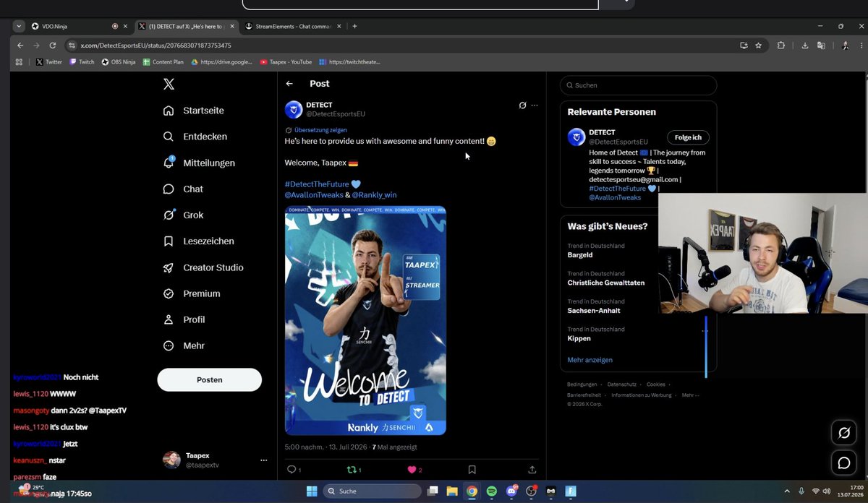Open the post's three-dot more menu
Viewport: 868px width, 503px height.
(535, 106)
